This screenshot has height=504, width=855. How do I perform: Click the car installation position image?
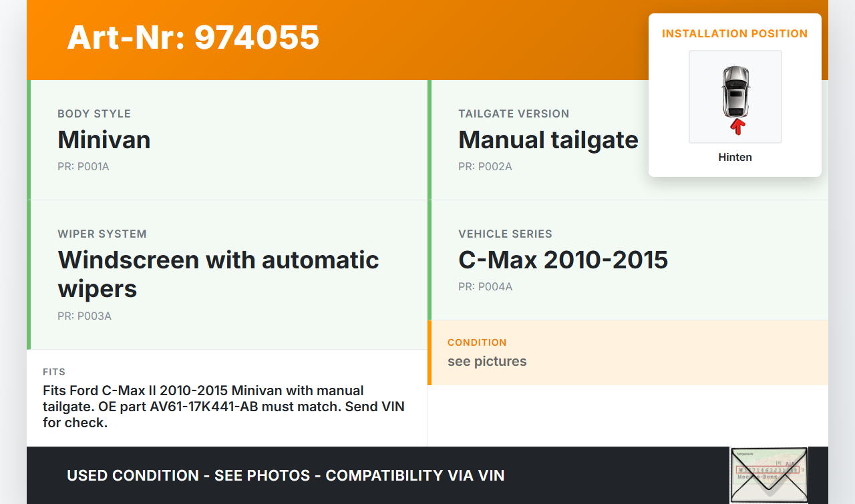coord(735,97)
